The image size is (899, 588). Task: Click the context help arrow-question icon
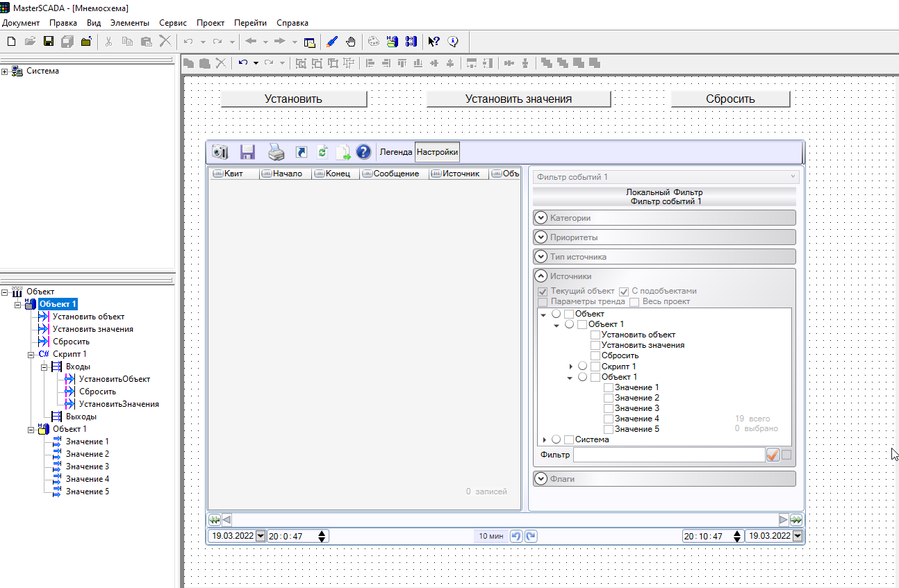(x=434, y=42)
